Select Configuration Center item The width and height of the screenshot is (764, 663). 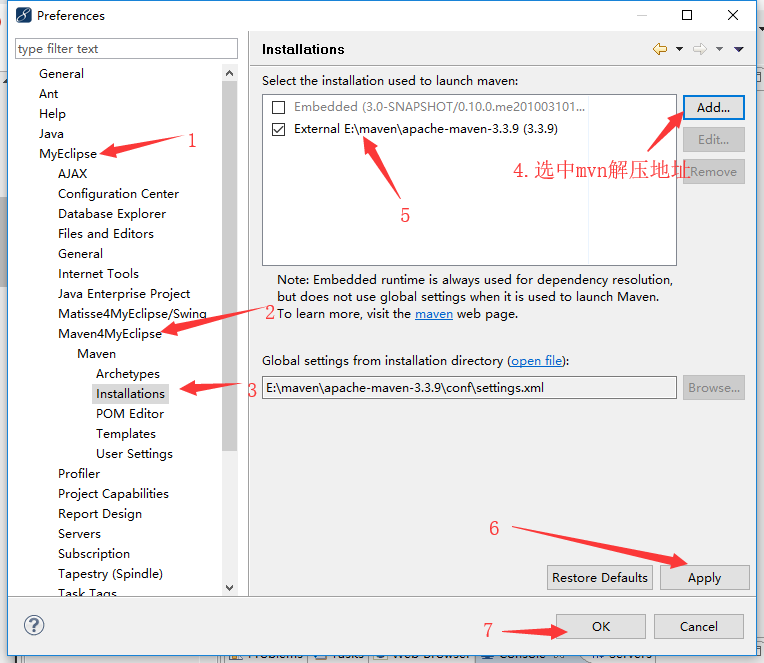click(118, 193)
